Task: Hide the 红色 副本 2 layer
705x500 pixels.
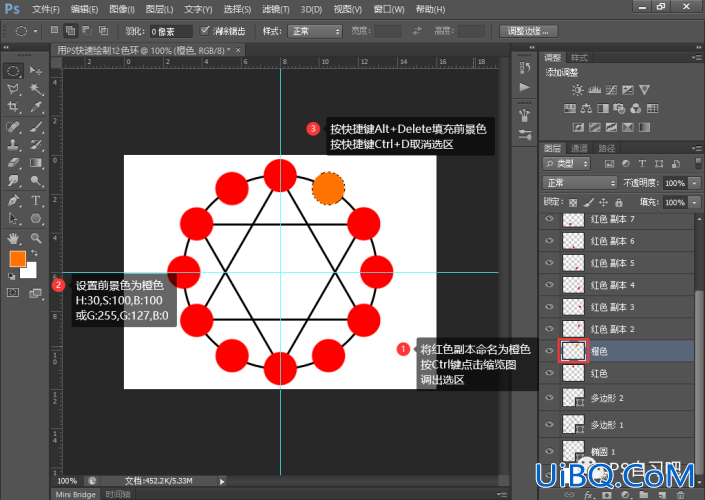Action: (x=549, y=329)
